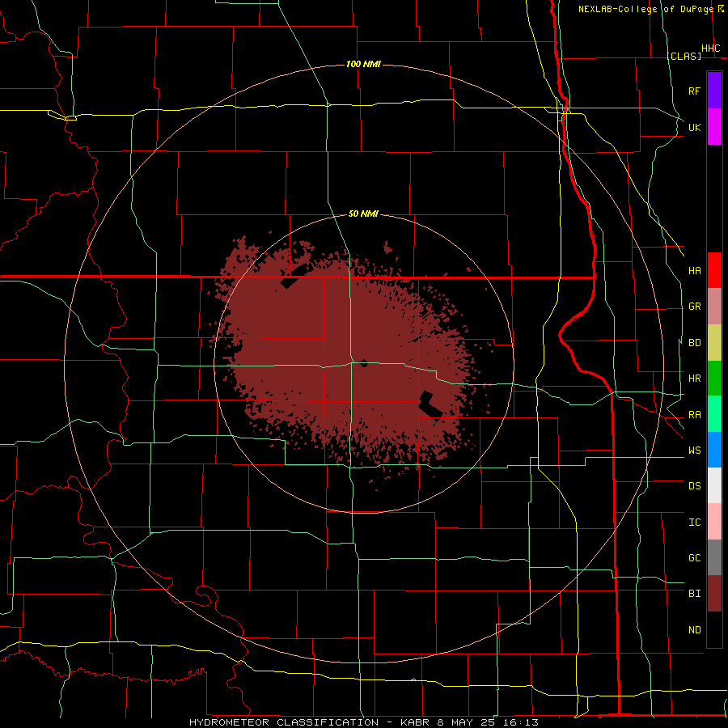728x728 pixels.
Task: Click the UK legend label
Action: point(694,127)
